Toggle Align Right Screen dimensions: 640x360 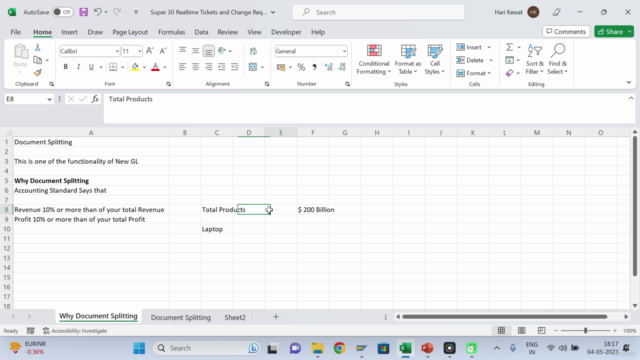coord(209,67)
